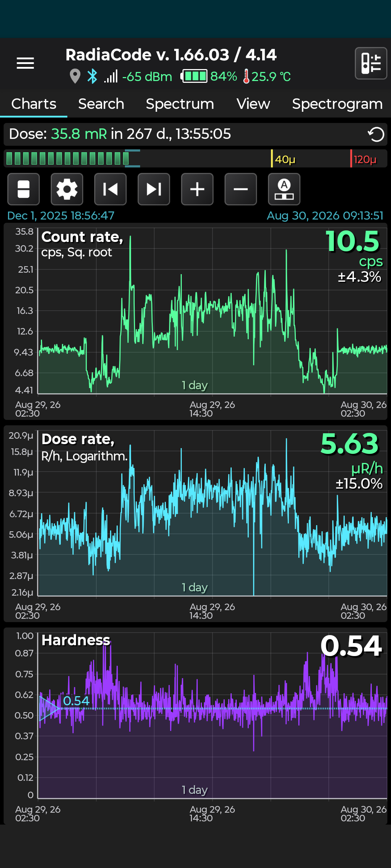Image resolution: width=391 pixels, height=868 pixels.
Task: Switch to the Search tab
Action: point(101,104)
